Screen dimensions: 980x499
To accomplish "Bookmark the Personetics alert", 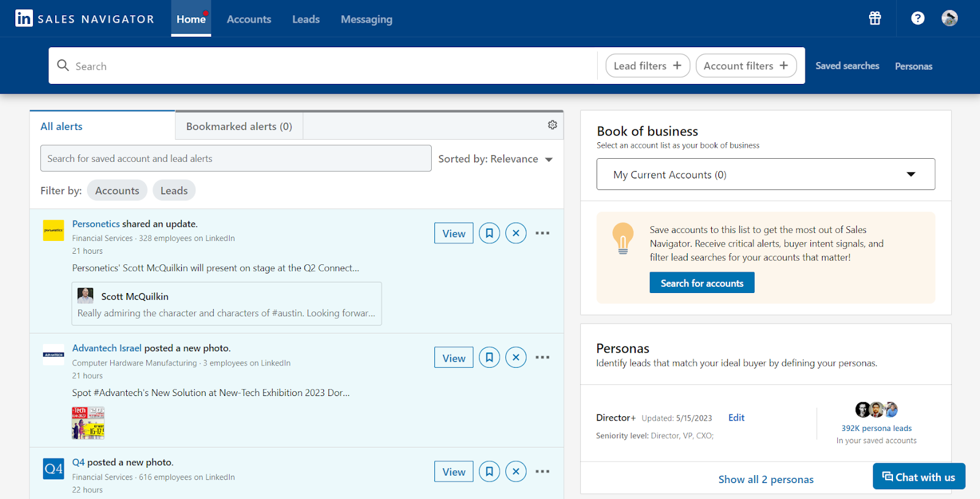I will pos(489,233).
